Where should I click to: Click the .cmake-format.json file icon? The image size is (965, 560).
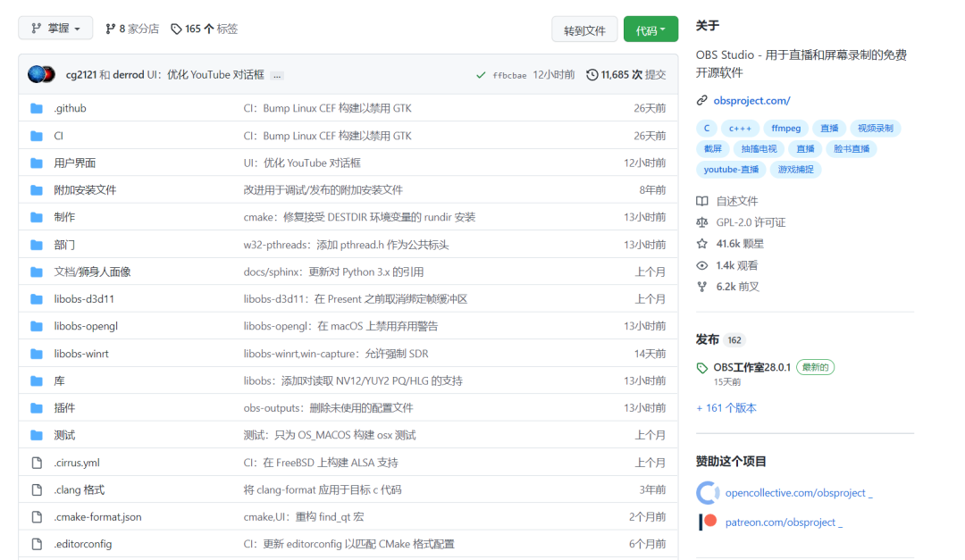[x=37, y=517]
